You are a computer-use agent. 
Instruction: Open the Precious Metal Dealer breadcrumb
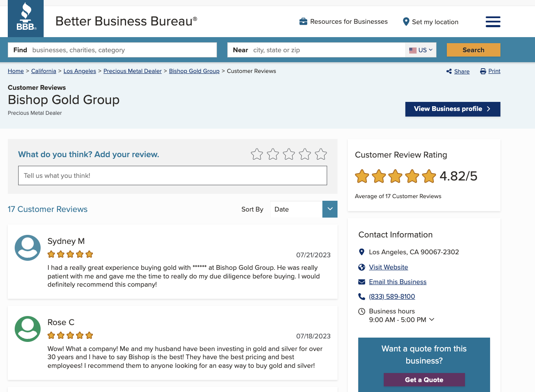[x=133, y=71]
